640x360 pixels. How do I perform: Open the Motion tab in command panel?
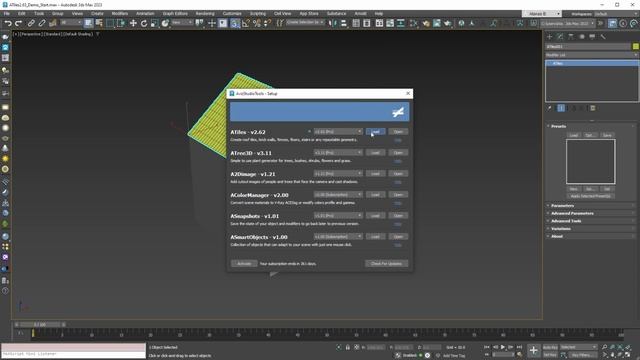(x=582, y=37)
